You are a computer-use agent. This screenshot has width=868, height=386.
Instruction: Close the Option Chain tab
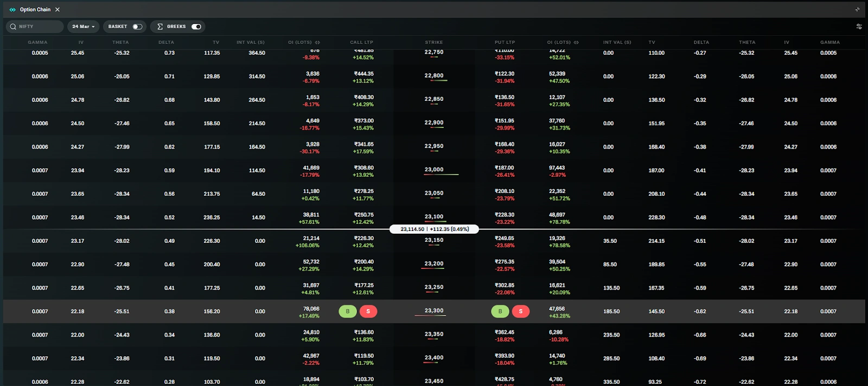tap(58, 10)
